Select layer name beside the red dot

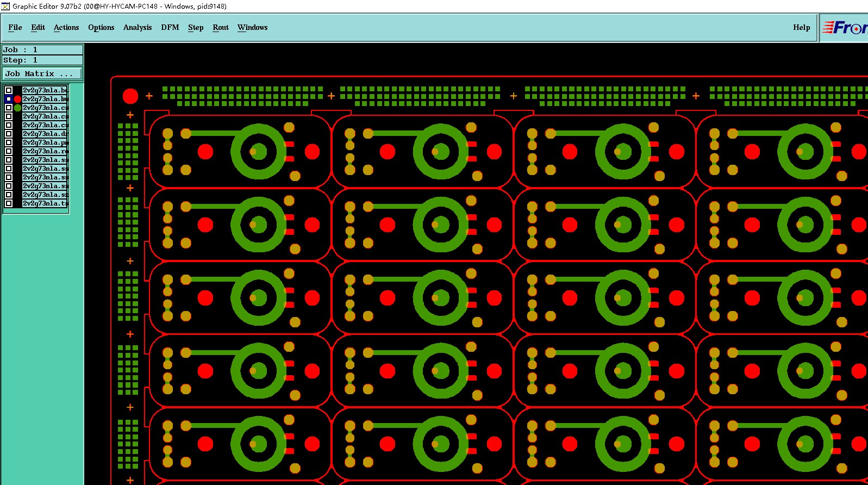(x=45, y=99)
